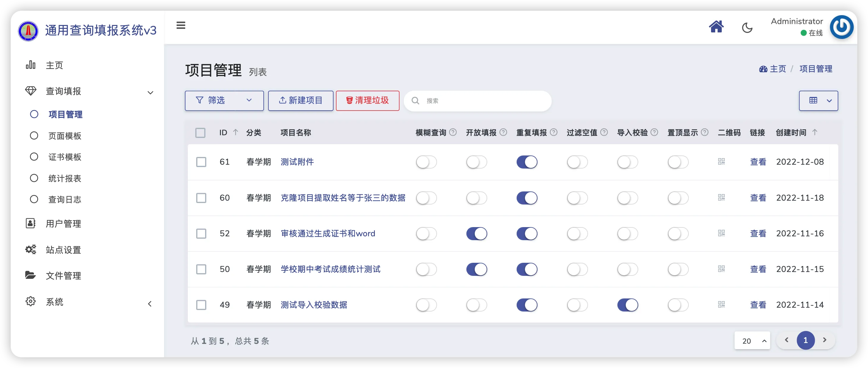Expand the 系统 sidebar group

[150, 303]
